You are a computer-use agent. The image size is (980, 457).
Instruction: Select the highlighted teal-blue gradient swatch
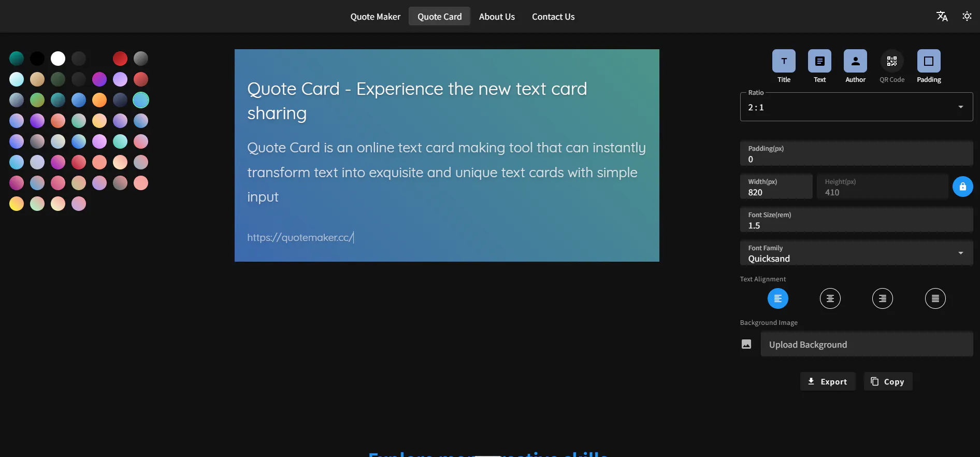(x=141, y=100)
